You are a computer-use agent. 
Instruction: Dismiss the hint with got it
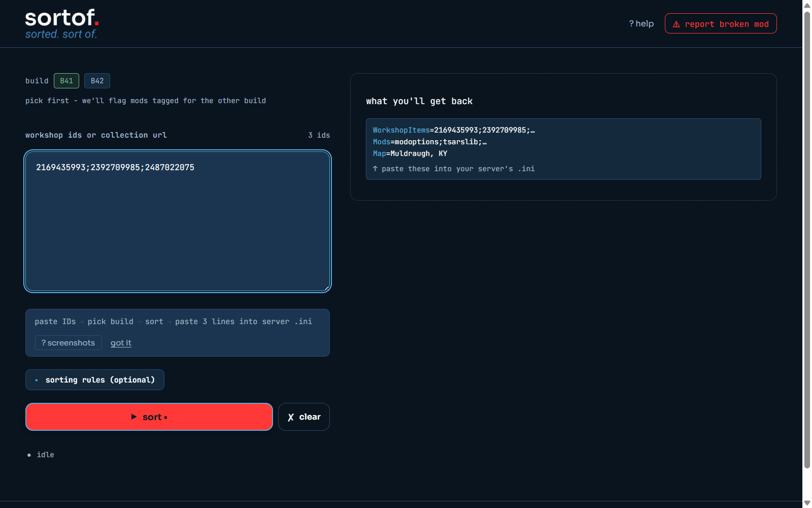(x=121, y=343)
